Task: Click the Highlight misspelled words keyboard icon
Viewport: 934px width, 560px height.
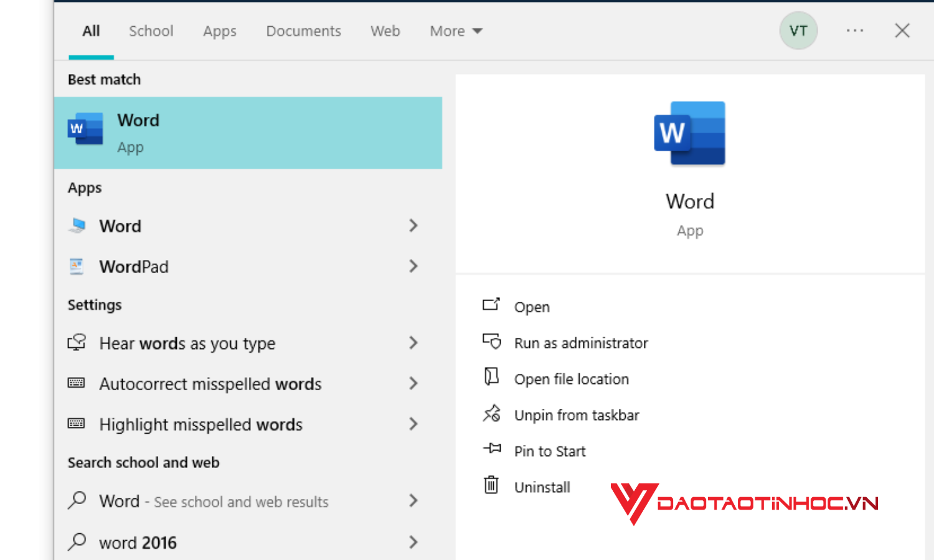Action: pos(77,424)
